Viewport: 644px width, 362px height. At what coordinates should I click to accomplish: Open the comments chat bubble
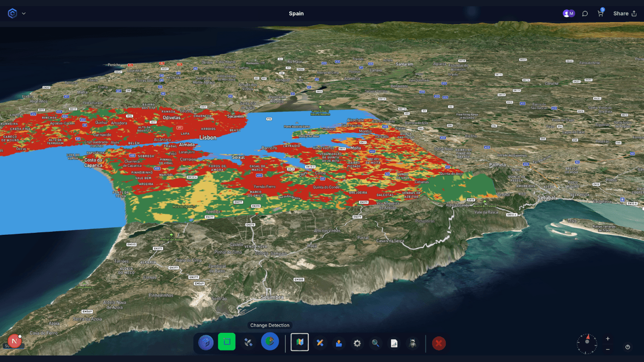point(585,14)
